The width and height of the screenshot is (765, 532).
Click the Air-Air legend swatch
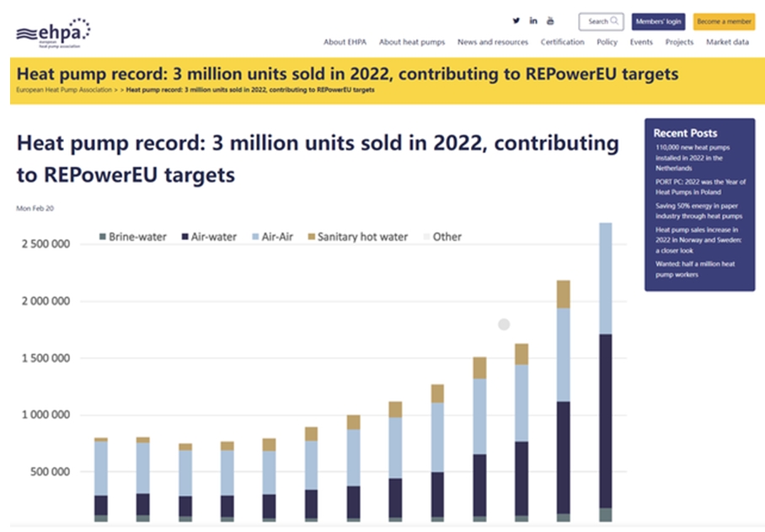[x=255, y=237]
